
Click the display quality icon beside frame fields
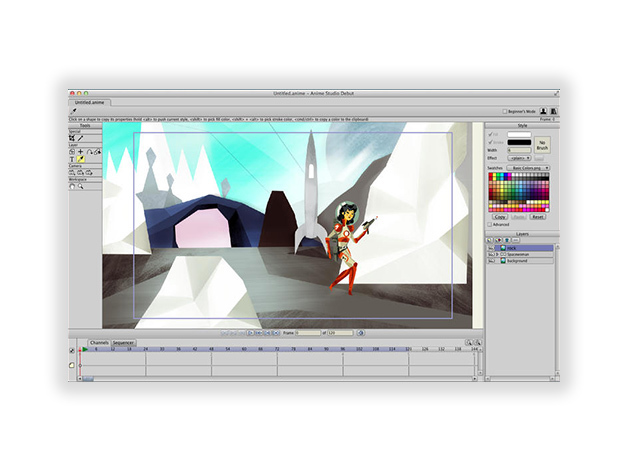point(360,333)
